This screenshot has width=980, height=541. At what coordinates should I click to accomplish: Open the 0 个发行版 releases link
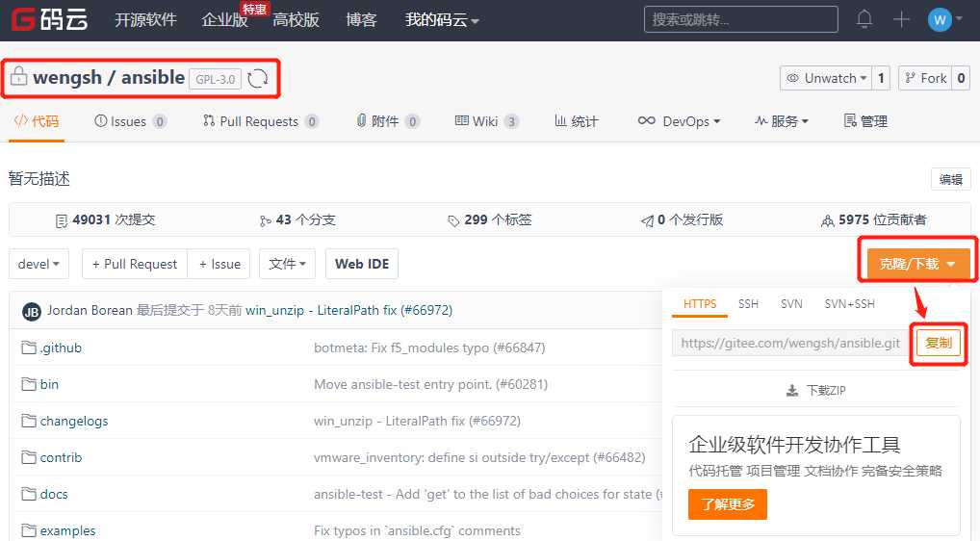click(682, 219)
